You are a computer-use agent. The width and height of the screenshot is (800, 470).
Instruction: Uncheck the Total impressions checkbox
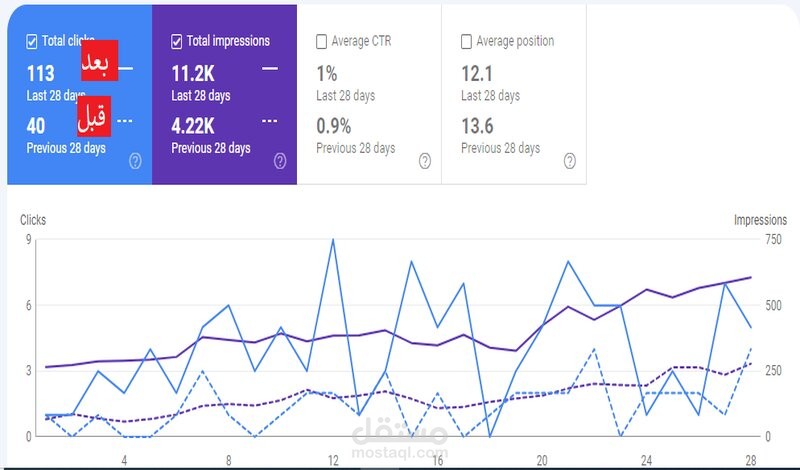click(x=177, y=41)
